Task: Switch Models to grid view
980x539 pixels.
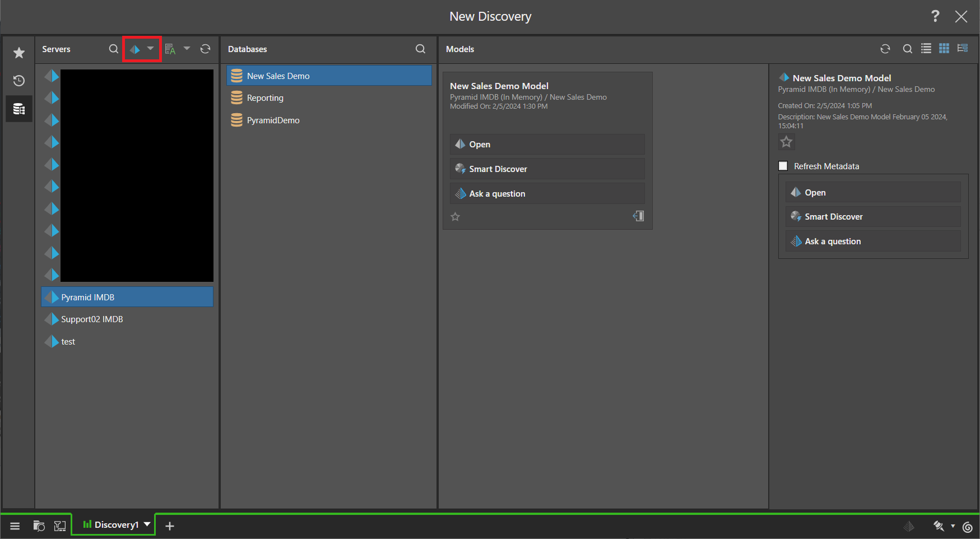Action: click(944, 48)
